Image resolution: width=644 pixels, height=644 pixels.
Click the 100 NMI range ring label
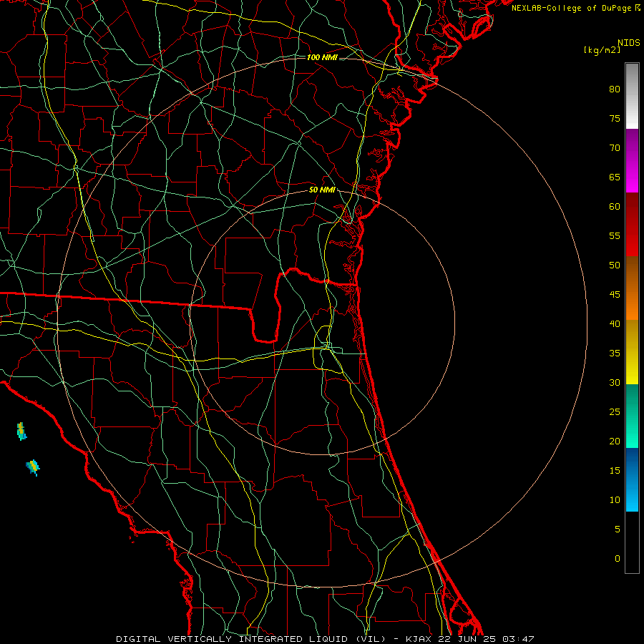322,57
